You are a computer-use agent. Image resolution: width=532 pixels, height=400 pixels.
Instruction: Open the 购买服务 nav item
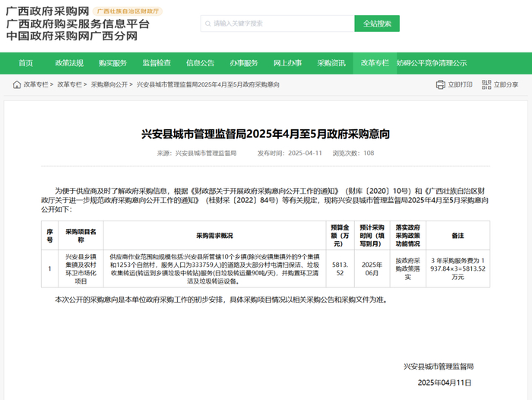[x=112, y=63]
